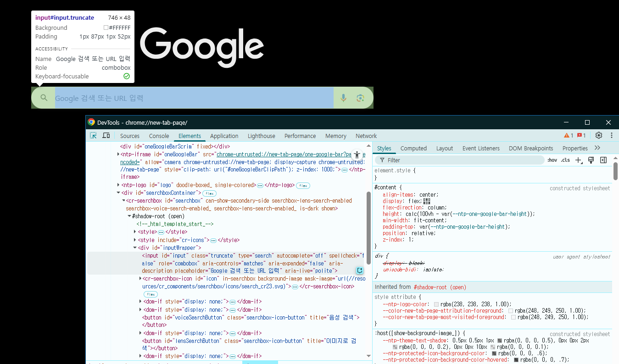Open the DevTools three-dot customize menu
Screen dimensions: 619x364
pyautogui.click(x=611, y=136)
